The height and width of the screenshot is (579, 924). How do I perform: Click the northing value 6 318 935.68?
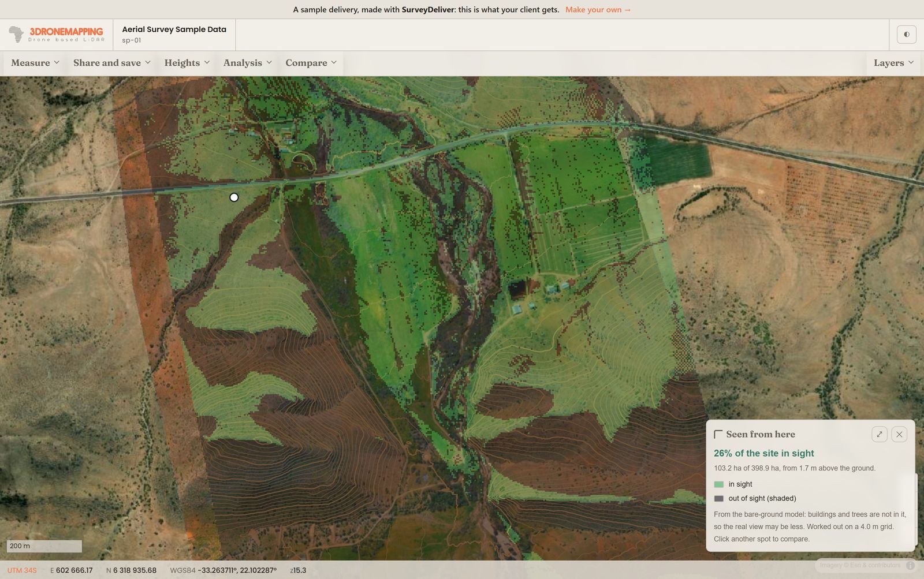click(135, 570)
